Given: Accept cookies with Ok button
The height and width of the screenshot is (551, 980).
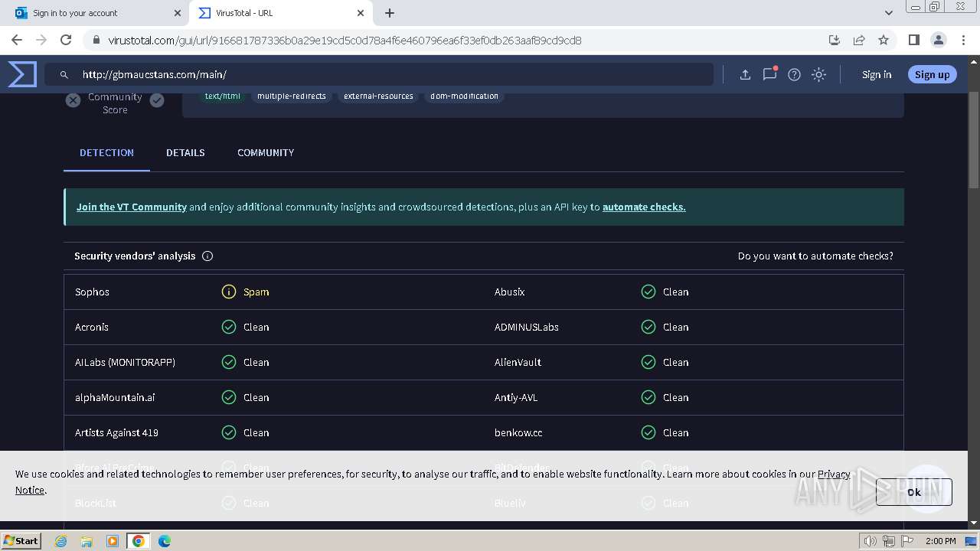Looking at the screenshot, I should [x=914, y=492].
